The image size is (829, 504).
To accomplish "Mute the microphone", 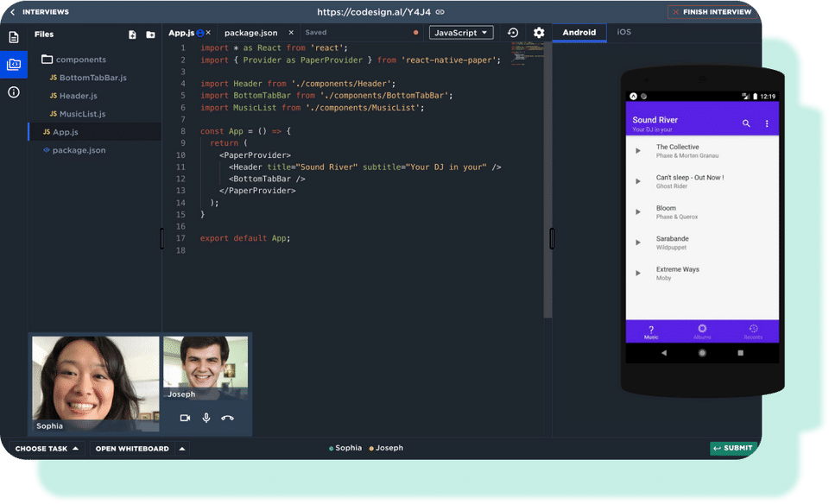I will coord(206,418).
